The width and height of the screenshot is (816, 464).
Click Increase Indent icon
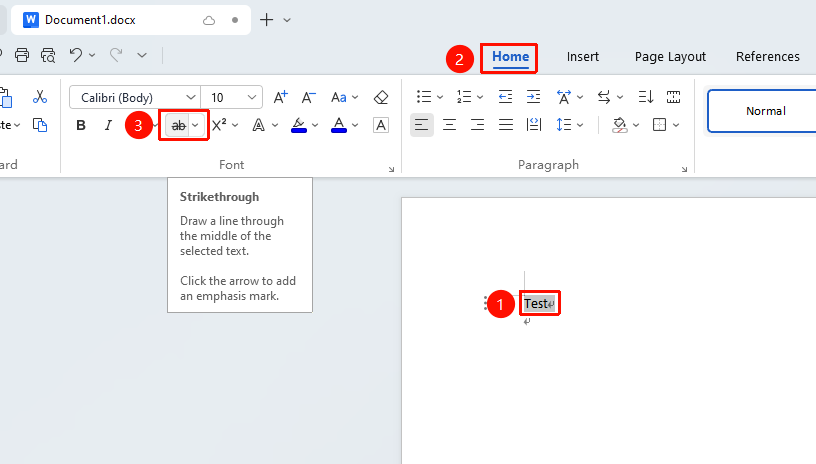click(533, 97)
